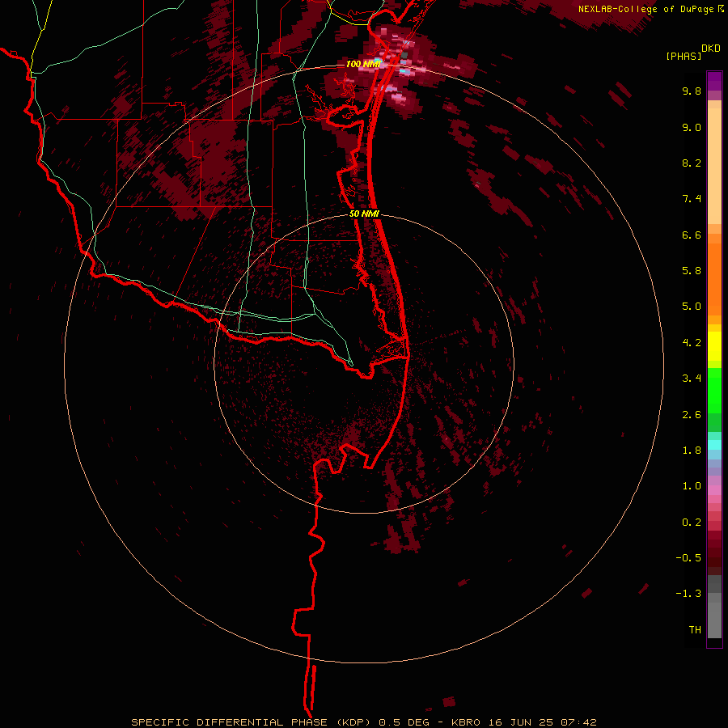Click the 100 NMI range ring label
728x728 pixels.
tap(363, 64)
